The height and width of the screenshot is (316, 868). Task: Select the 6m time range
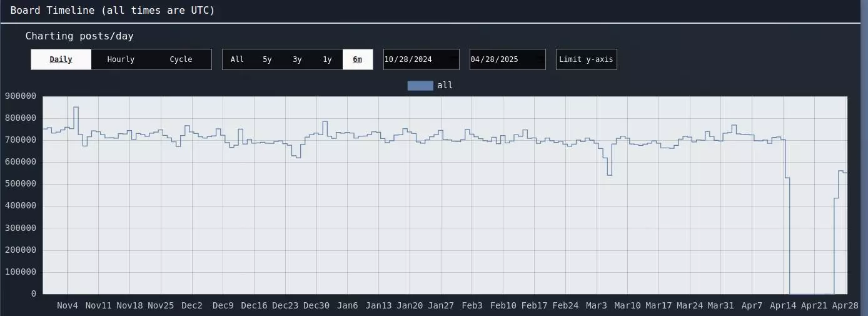point(358,59)
